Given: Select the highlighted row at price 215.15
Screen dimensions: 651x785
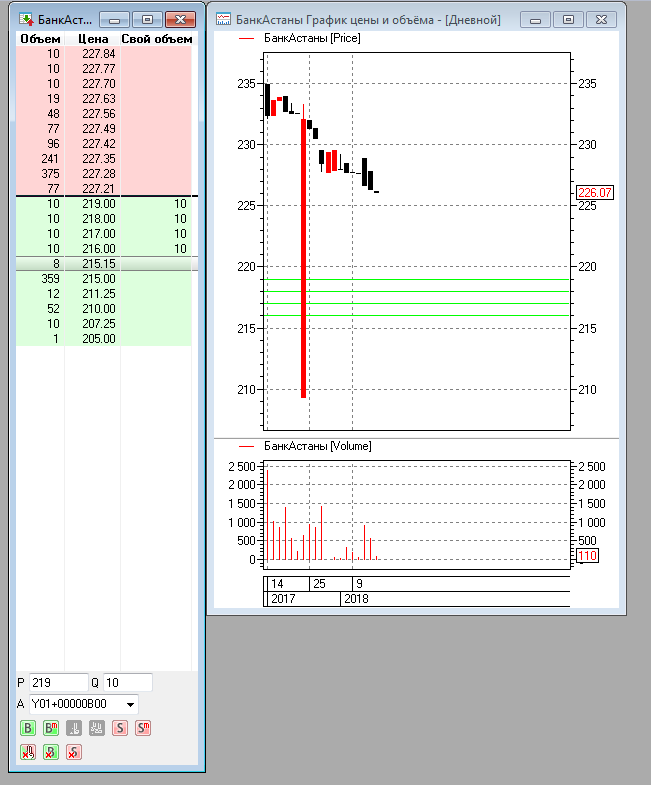Looking at the screenshot, I should (104, 264).
